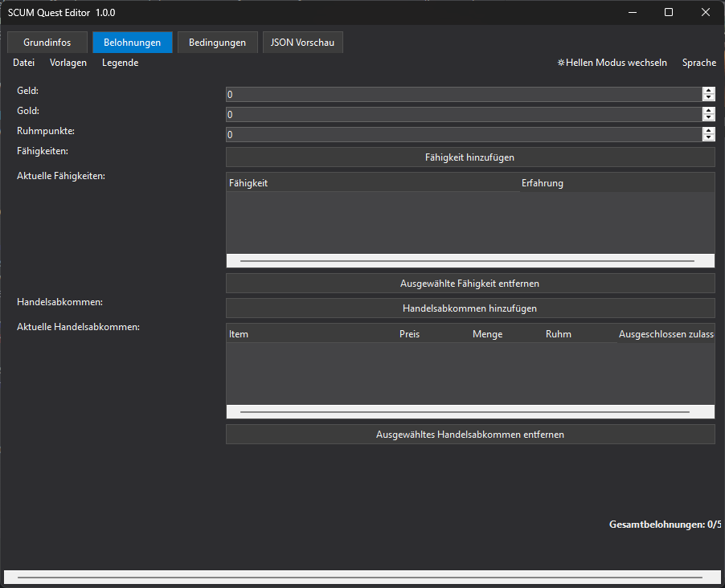
Task: Open the JSON Vorschau tab
Action: click(x=303, y=43)
